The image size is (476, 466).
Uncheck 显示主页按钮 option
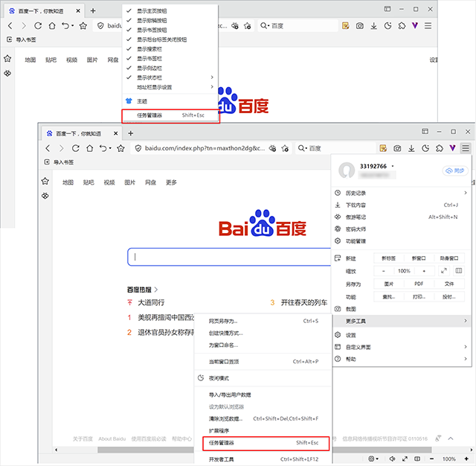[170, 11]
